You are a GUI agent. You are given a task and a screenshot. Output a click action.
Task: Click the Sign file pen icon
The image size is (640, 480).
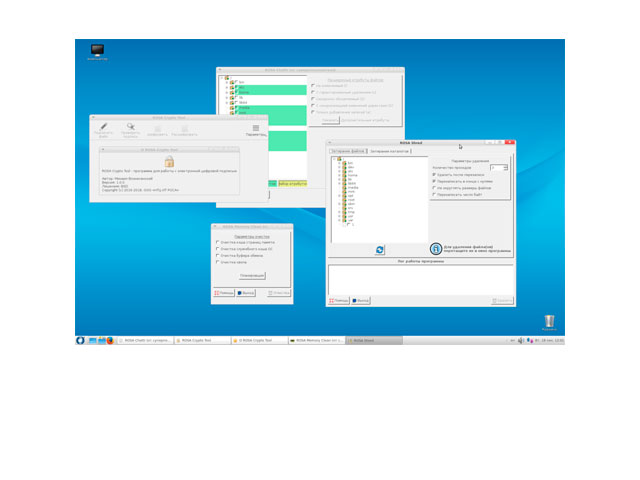tap(104, 127)
